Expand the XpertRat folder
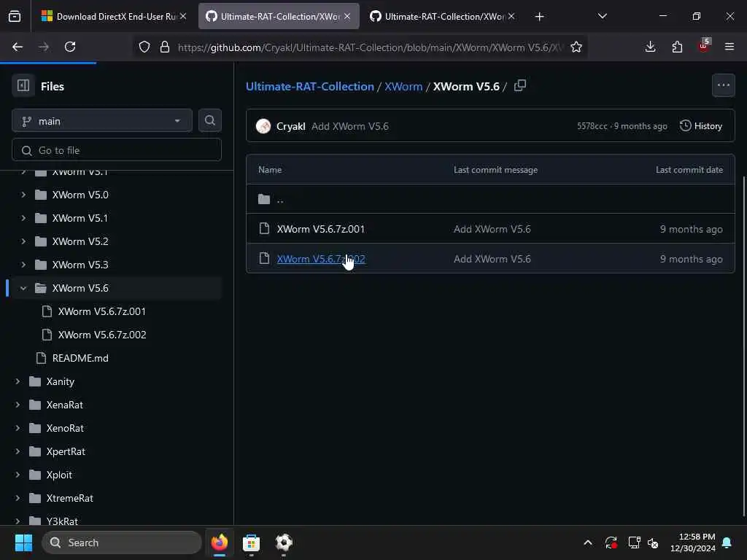 point(18,451)
